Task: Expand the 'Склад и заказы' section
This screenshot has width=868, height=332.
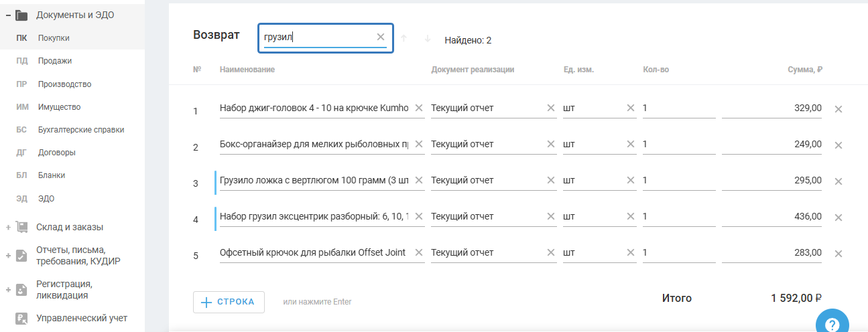Action: tap(8, 228)
